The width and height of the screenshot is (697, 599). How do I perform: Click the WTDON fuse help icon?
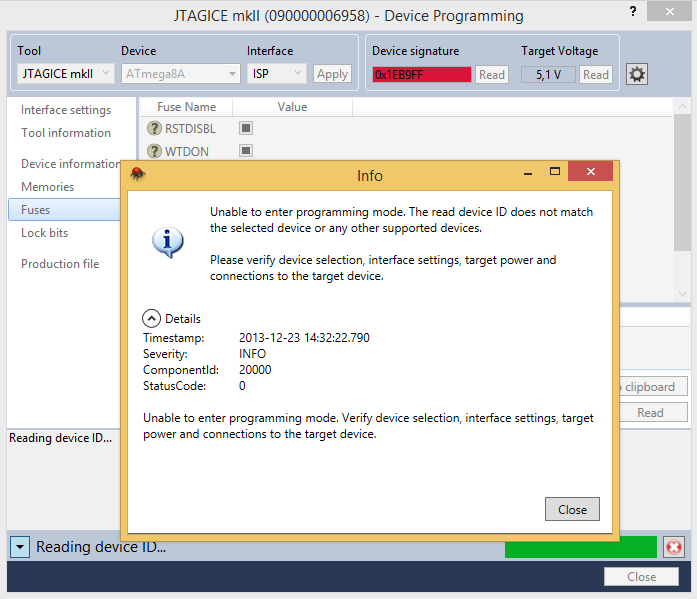pos(154,151)
